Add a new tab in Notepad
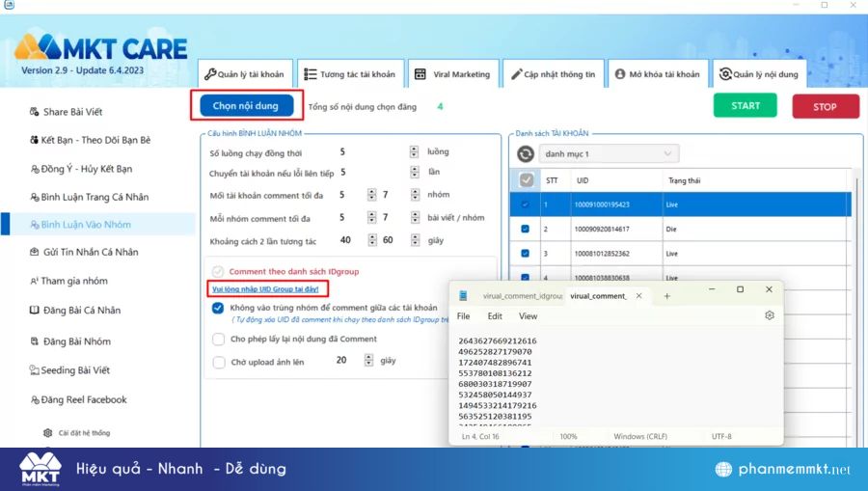 coord(667,296)
